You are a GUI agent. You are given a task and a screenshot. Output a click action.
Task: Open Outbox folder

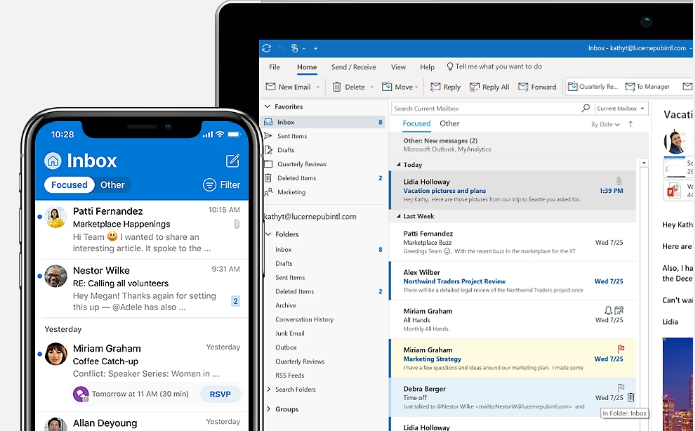pyautogui.click(x=286, y=347)
